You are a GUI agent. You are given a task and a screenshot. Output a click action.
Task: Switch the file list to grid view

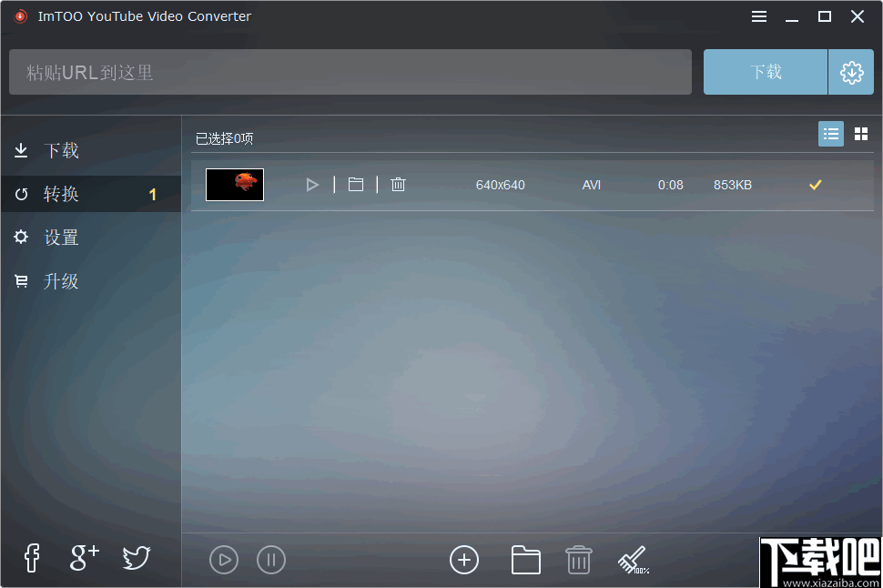pos(861,133)
